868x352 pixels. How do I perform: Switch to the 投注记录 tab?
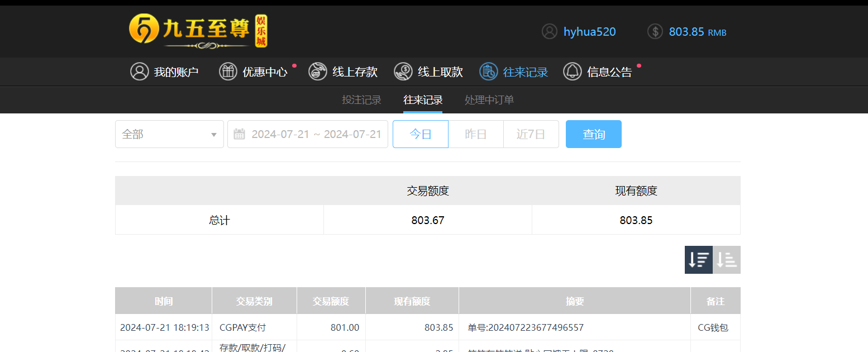click(361, 100)
